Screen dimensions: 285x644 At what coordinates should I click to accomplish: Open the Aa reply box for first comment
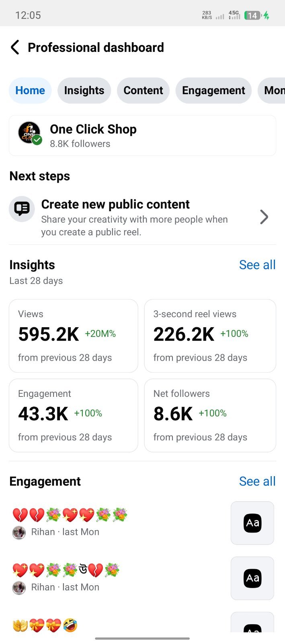tap(252, 523)
